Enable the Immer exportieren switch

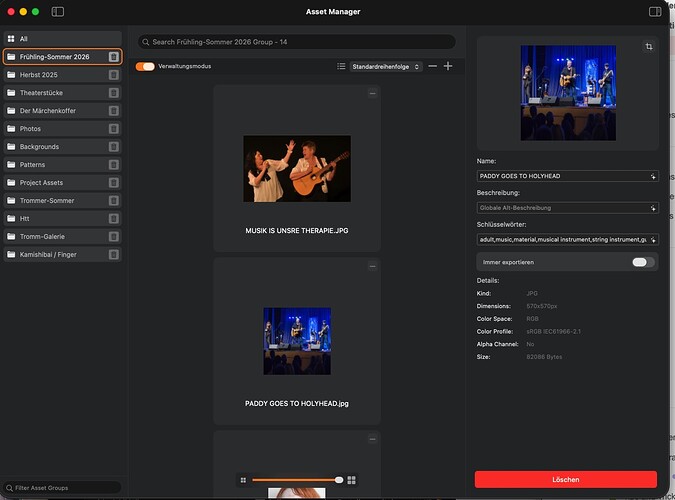643,262
